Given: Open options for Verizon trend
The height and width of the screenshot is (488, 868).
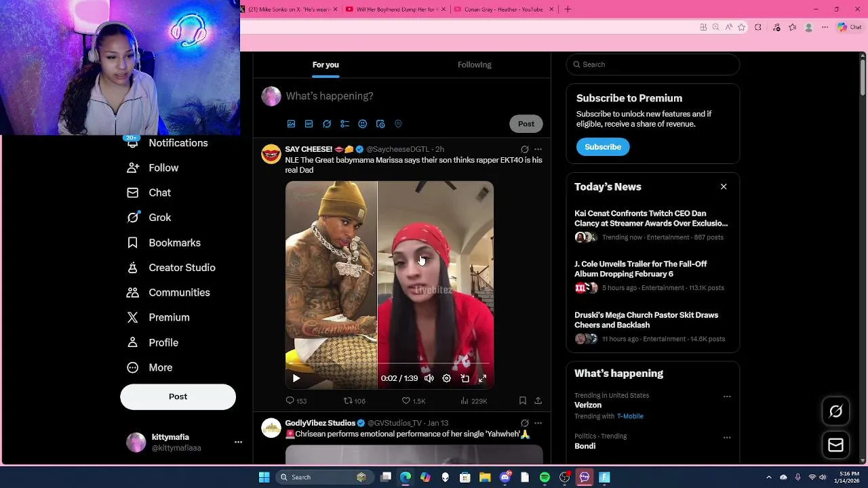Looking at the screenshot, I should click(727, 396).
